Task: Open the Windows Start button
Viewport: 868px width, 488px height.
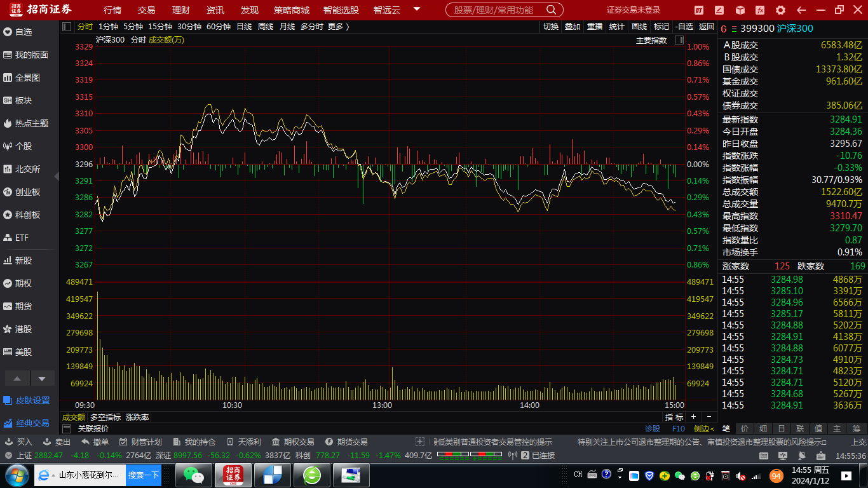Action: (x=16, y=475)
